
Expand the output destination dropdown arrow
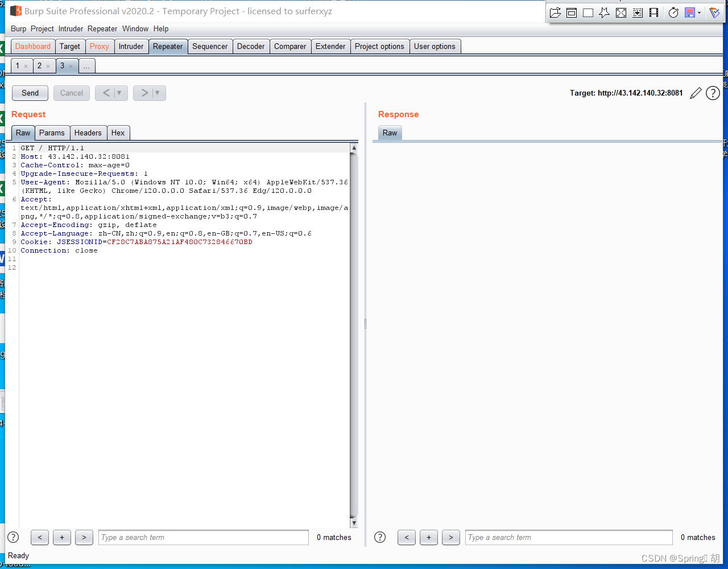tap(699, 13)
